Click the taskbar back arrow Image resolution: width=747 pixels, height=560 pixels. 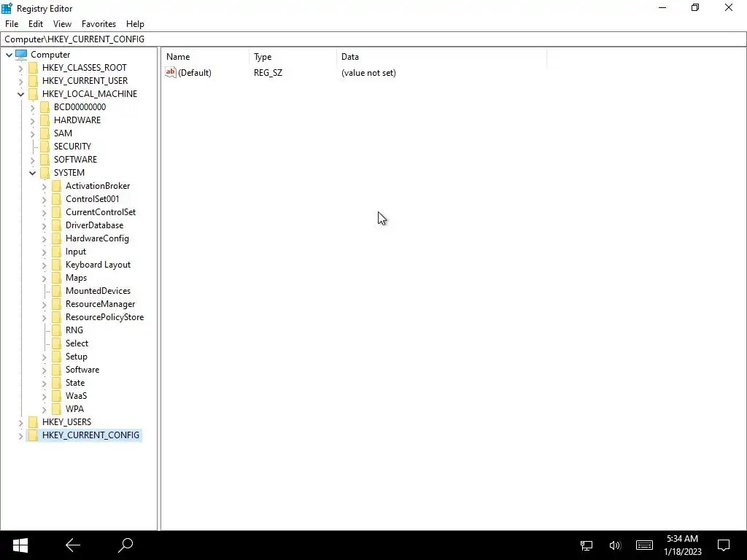pyautogui.click(x=73, y=545)
